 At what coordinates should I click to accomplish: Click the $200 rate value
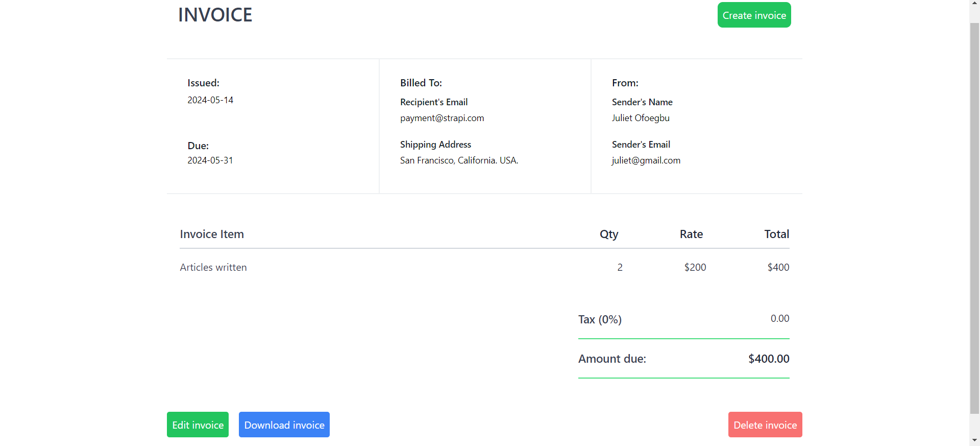[x=695, y=267]
